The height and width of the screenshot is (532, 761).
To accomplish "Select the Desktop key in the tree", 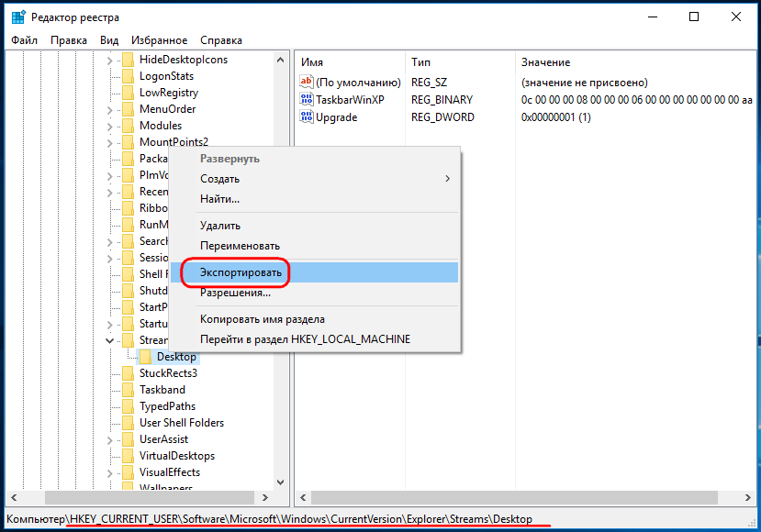I will pos(176,357).
